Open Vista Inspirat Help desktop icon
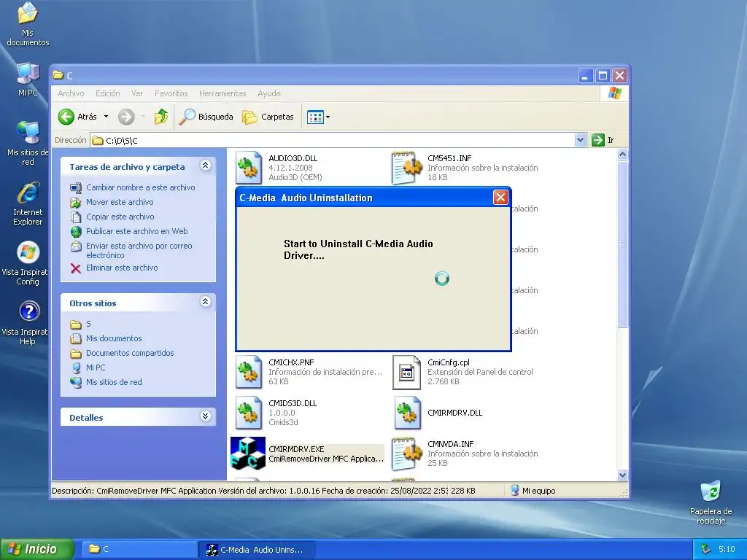 tap(28, 323)
